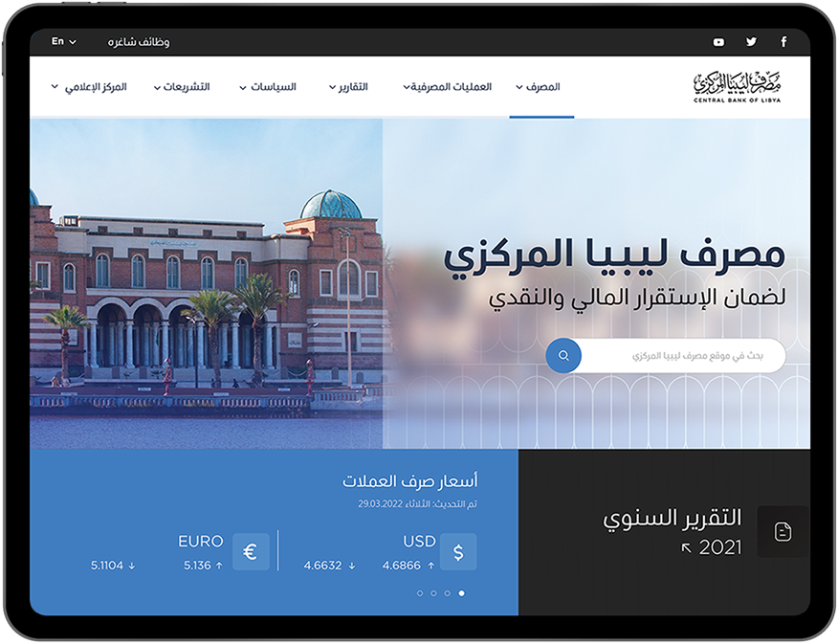Select the fourth leftmost carousel dot
838x644 pixels.
pyautogui.click(x=420, y=593)
